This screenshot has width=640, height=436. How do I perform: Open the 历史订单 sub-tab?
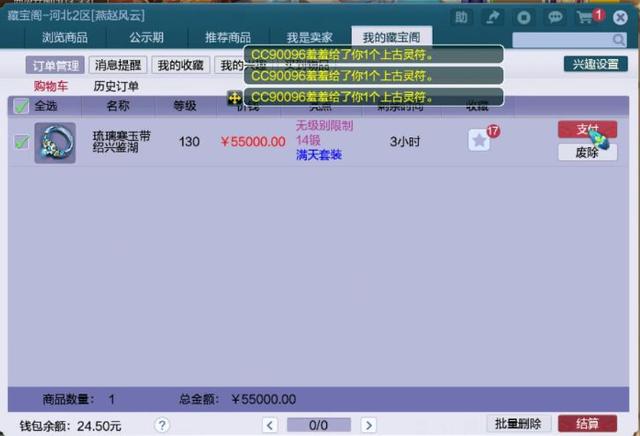[x=116, y=86]
